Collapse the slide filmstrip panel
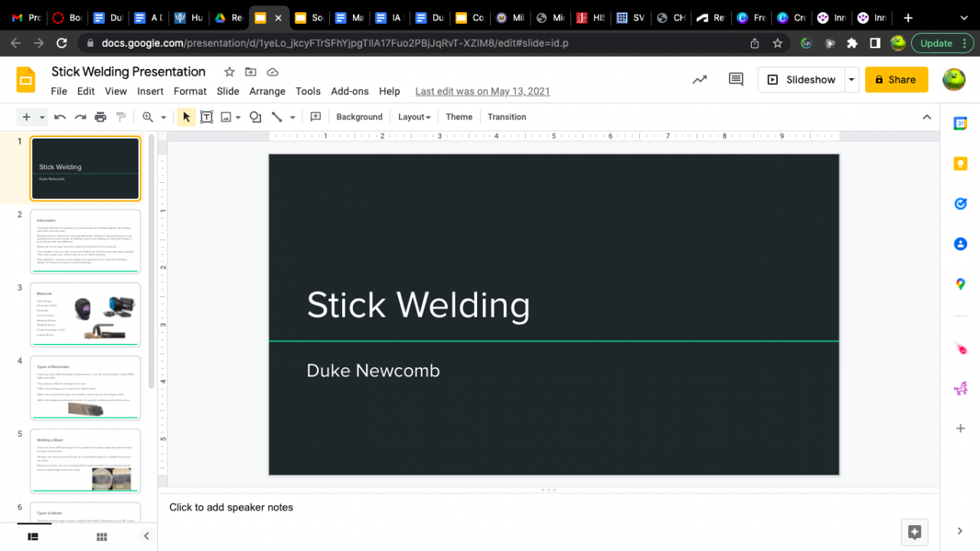This screenshot has height=551, width=980. click(146, 536)
